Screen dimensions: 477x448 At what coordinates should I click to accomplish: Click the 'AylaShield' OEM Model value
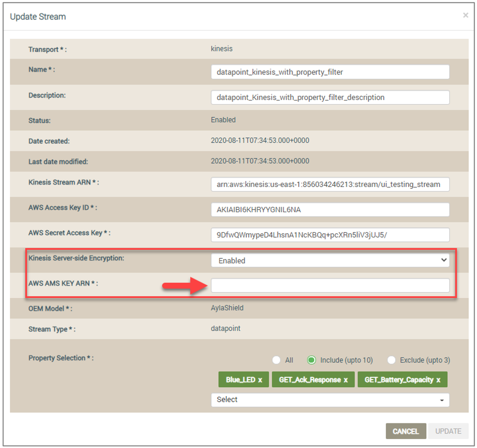pyautogui.click(x=227, y=308)
